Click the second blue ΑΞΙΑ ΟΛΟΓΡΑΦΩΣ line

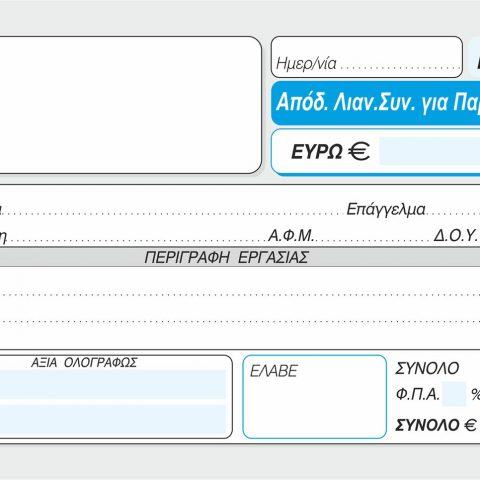pos(113,419)
